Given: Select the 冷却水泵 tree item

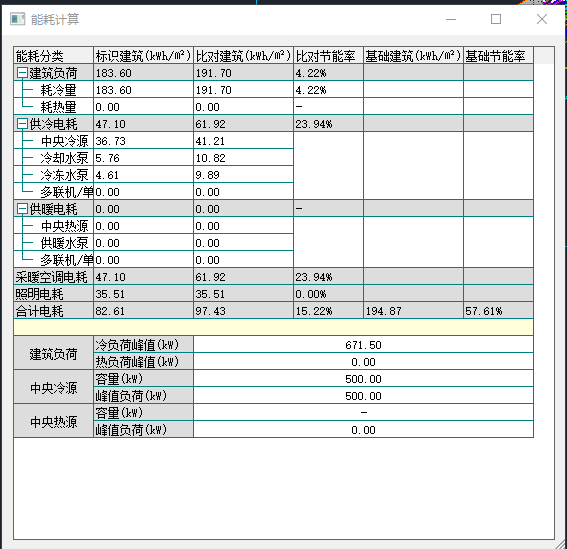Looking at the screenshot, I should click(64, 158).
